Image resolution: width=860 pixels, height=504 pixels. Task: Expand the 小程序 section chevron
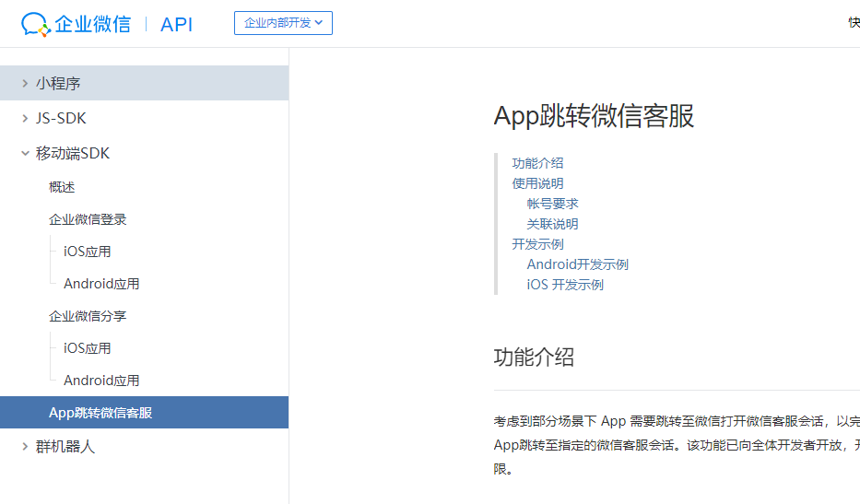25,83
